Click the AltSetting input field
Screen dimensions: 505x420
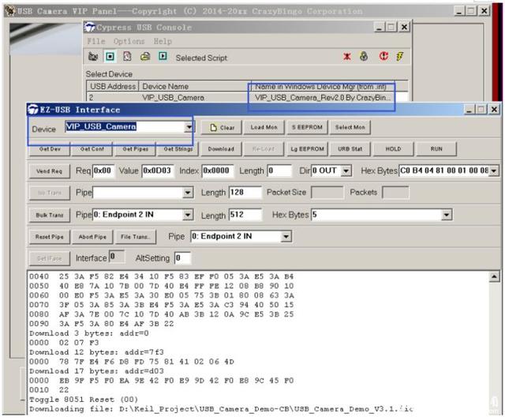[x=182, y=258]
